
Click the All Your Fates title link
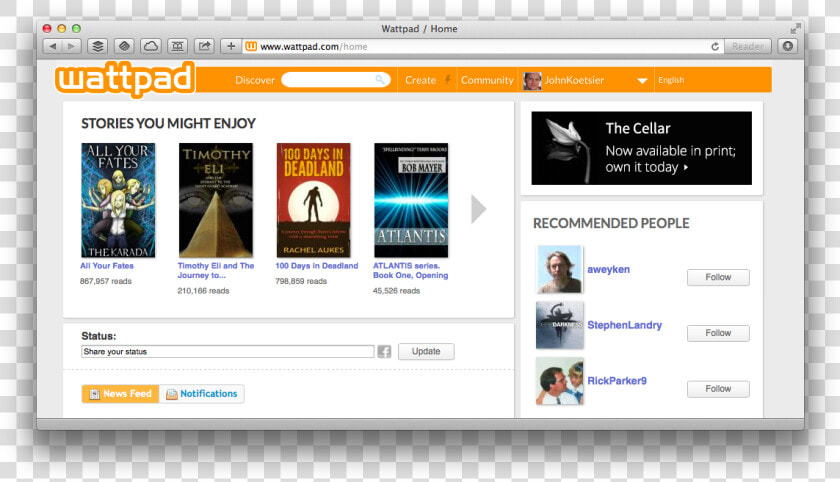click(107, 266)
